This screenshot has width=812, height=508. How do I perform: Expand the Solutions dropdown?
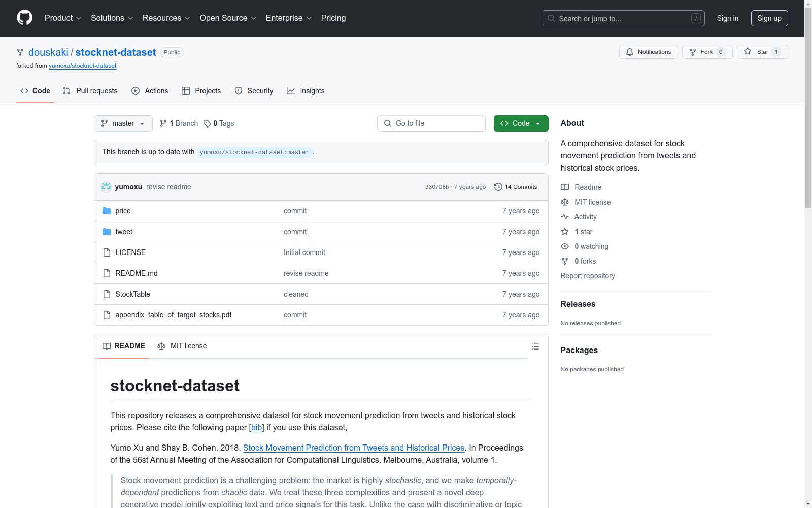point(112,18)
